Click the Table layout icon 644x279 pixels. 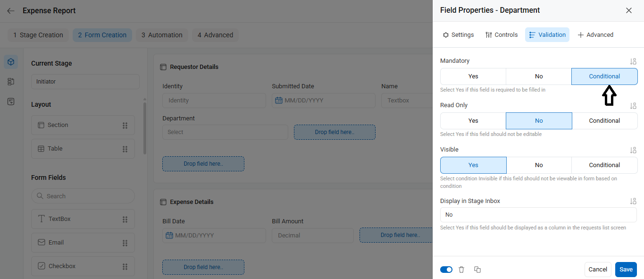tap(41, 149)
